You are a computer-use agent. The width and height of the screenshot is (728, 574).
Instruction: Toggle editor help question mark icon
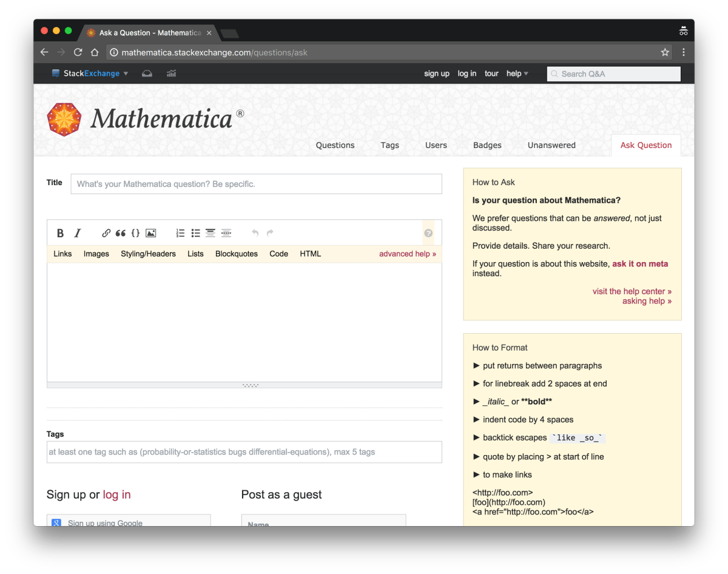(x=428, y=233)
